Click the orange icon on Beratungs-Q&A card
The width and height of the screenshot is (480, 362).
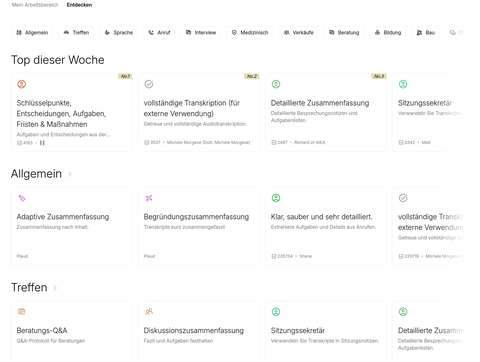pyautogui.click(x=22, y=312)
